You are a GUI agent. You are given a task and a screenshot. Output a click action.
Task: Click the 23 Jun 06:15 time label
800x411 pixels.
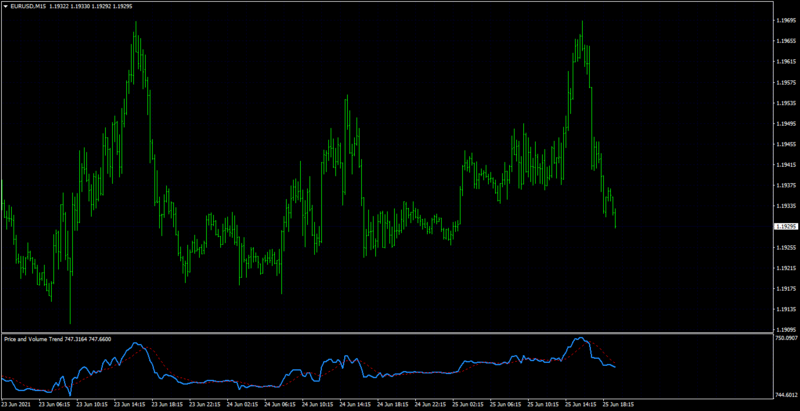(54, 403)
